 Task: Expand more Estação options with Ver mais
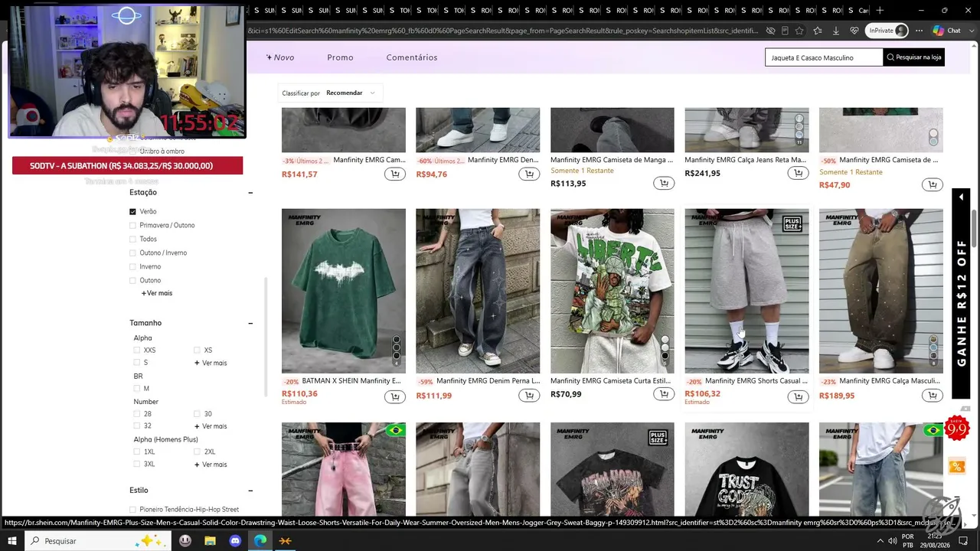coord(157,293)
